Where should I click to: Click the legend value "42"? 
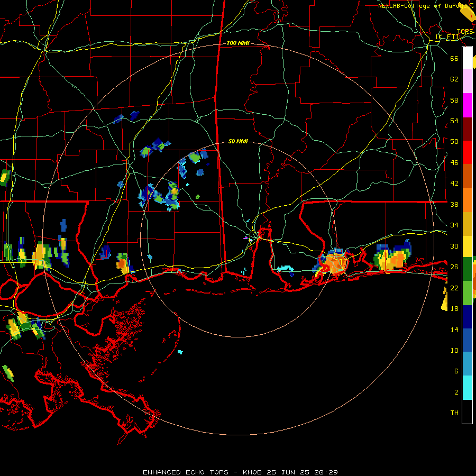454,184
